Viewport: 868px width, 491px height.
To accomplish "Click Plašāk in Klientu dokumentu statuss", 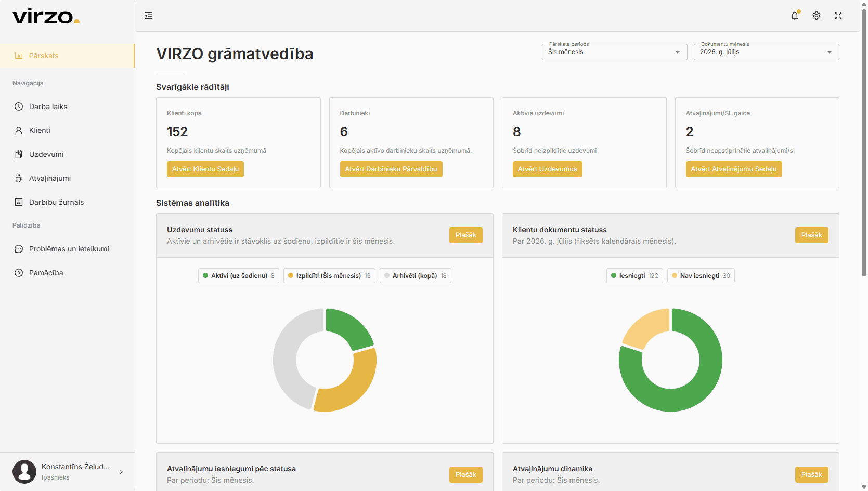I will click(x=811, y=235).
